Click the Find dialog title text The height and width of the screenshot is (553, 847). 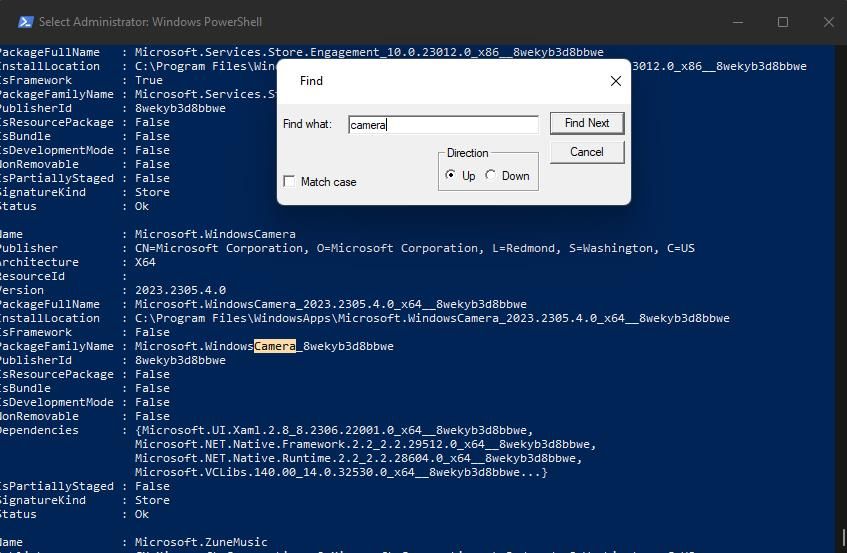[x=311, y=81]
